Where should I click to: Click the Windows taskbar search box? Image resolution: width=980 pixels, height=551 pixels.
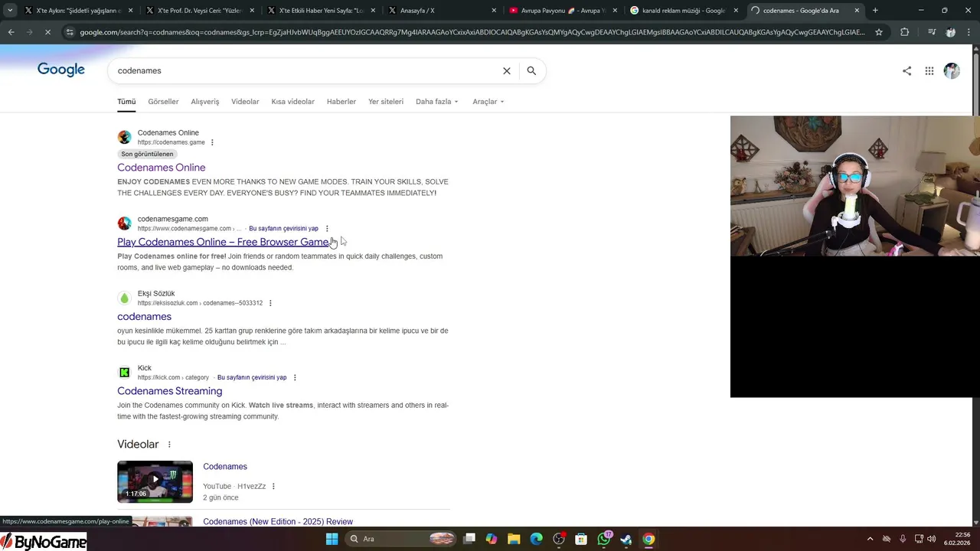pos(401,539)
